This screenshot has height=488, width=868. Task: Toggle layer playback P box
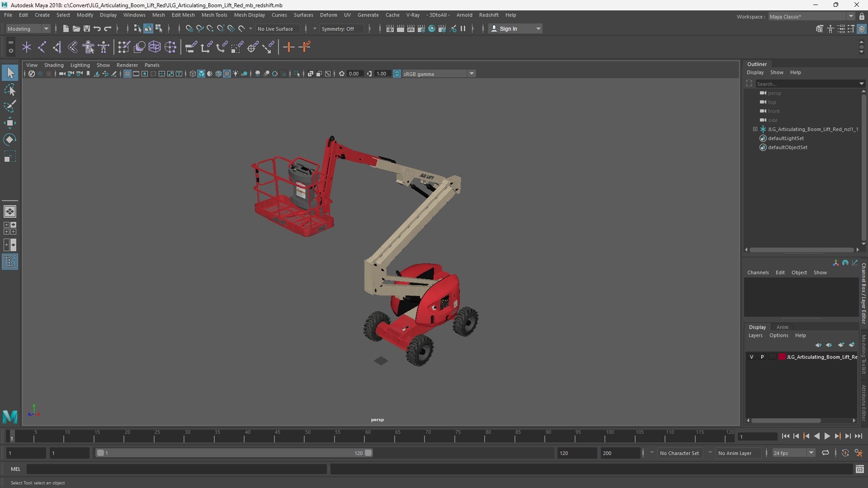tap(762, 357)
